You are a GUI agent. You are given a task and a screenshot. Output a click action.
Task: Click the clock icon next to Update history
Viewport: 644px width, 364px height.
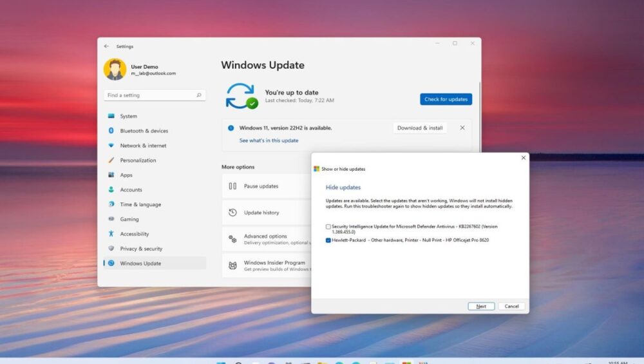232,213
